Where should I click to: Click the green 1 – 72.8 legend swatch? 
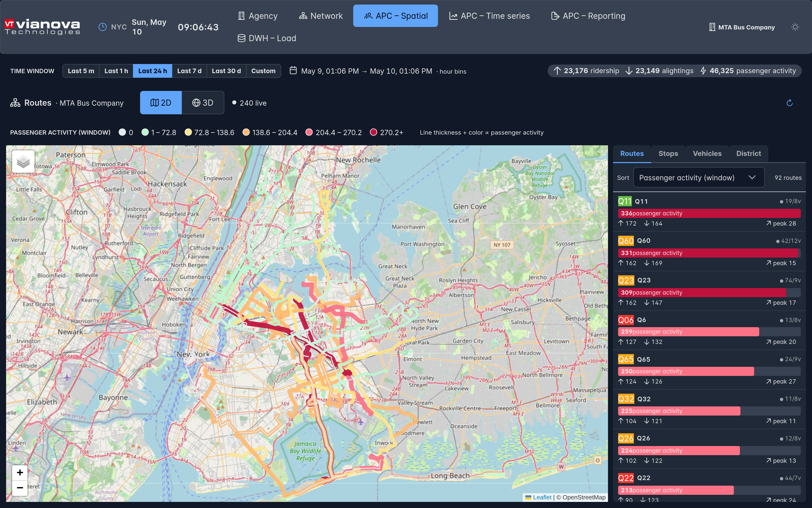point(145,132)
